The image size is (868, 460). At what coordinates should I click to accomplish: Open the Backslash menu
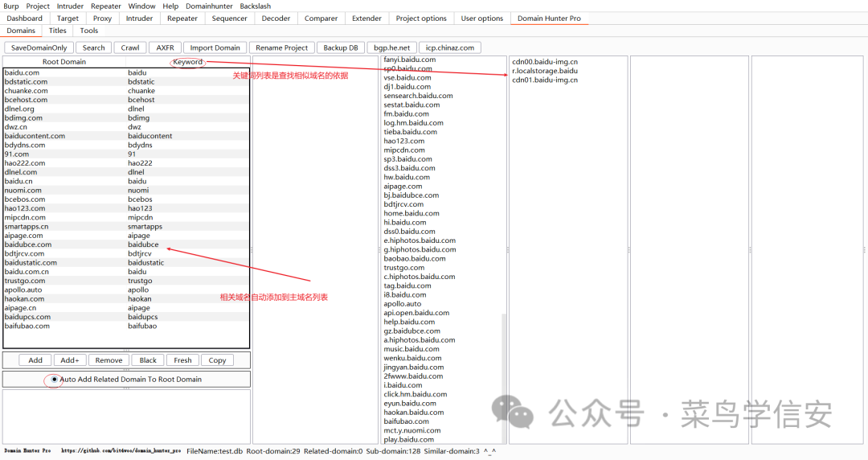[x=256, y=6]
